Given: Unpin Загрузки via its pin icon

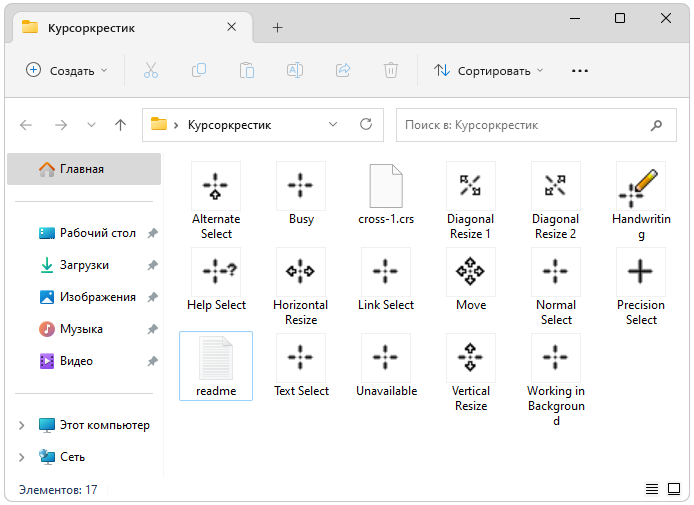Looking at the screenshot, I should click(x=152, y=265).
